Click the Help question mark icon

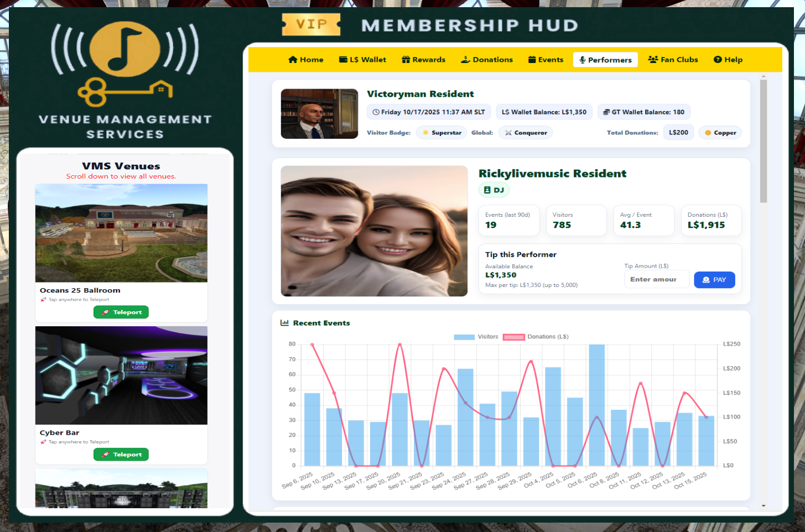(x=718, y=60)
